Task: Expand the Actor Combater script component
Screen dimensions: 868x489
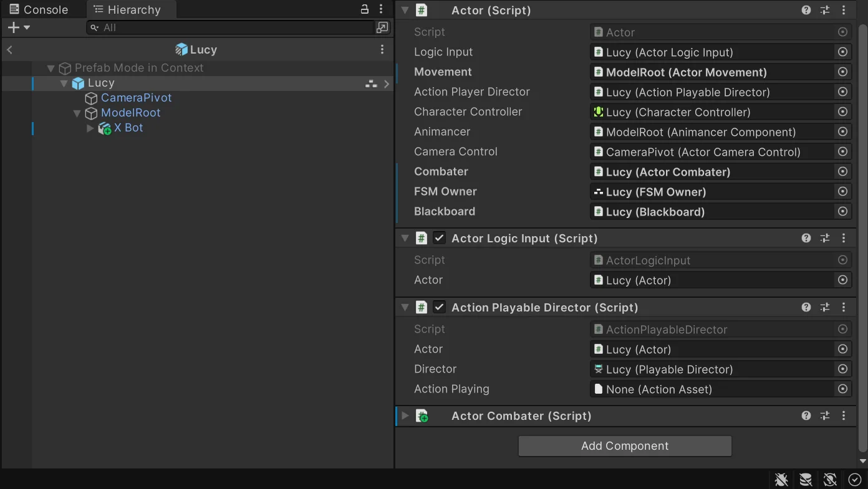Action: [405, 415]
